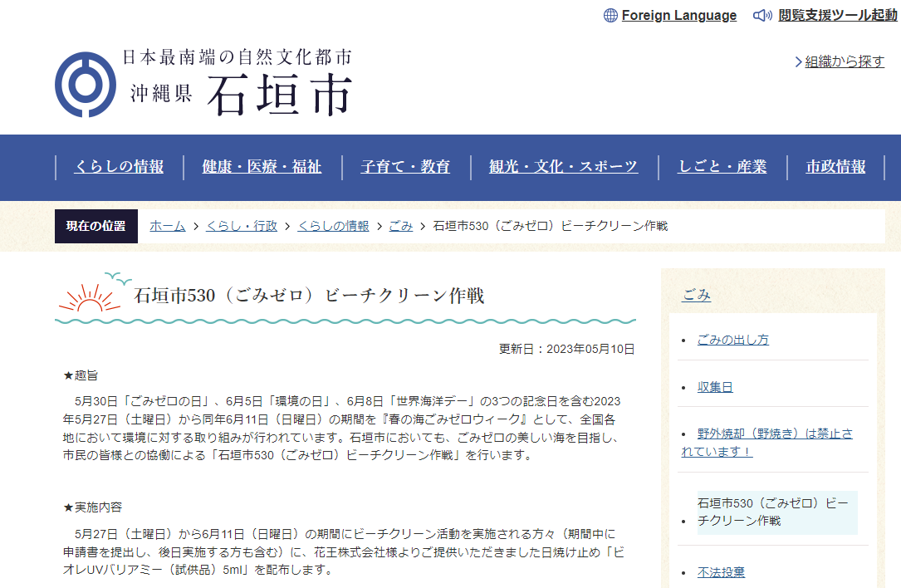Navigate to 市政情報 menu item
The image size is (901, 588).
[x=835, y=167]
